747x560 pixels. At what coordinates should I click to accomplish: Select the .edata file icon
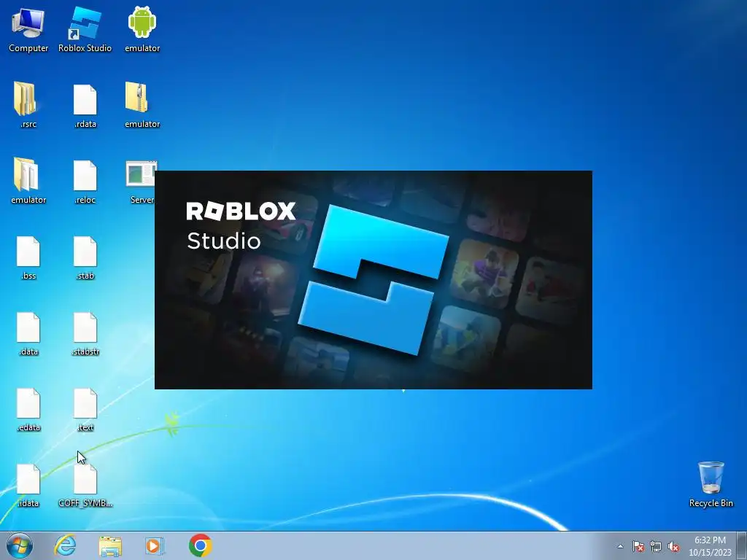point(28,409)
